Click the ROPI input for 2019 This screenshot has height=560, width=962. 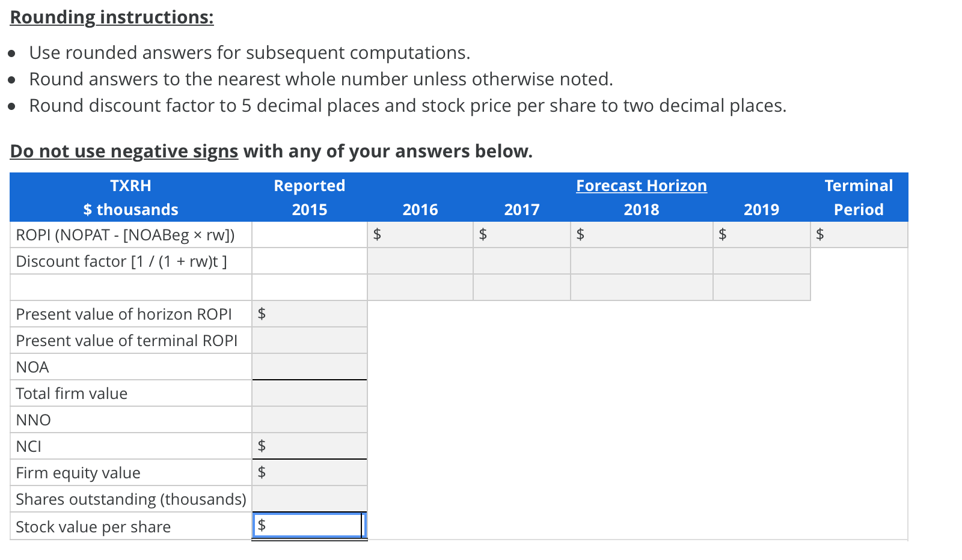[x=762, y=235]
